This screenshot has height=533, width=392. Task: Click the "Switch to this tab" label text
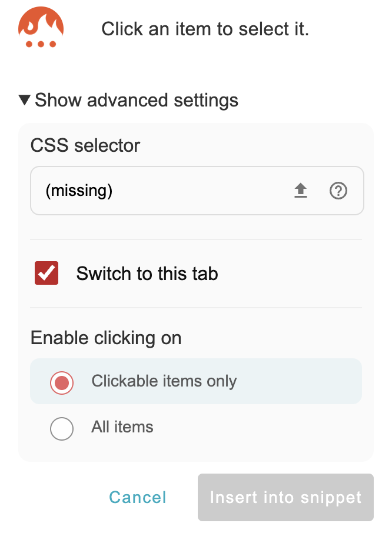coord(147,274)
